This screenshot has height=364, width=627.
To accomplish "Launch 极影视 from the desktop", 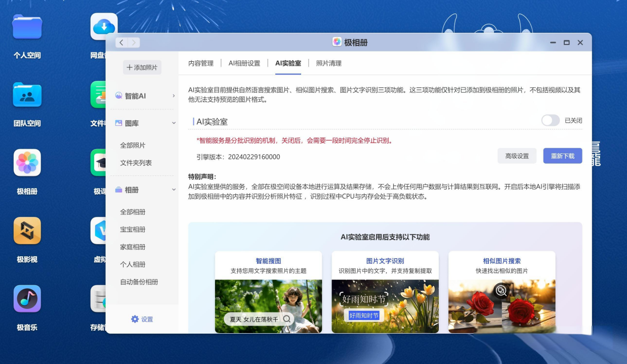I will click(x=27, y=231).
